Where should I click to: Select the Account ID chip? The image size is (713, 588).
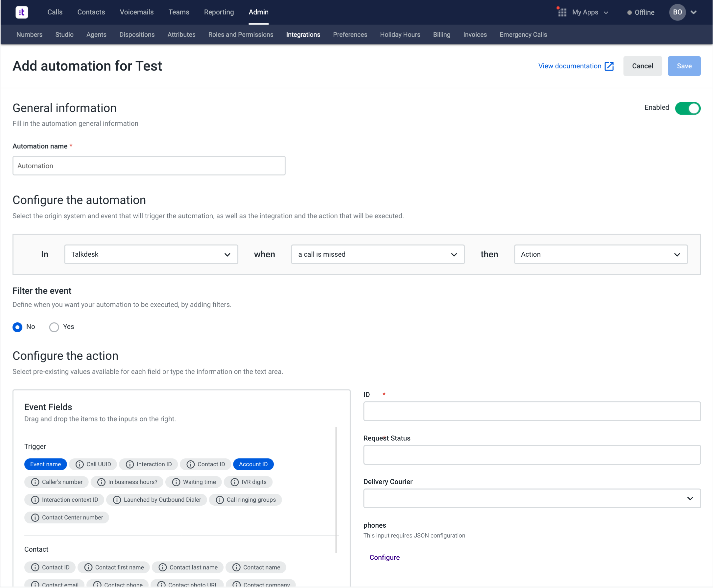253,464
